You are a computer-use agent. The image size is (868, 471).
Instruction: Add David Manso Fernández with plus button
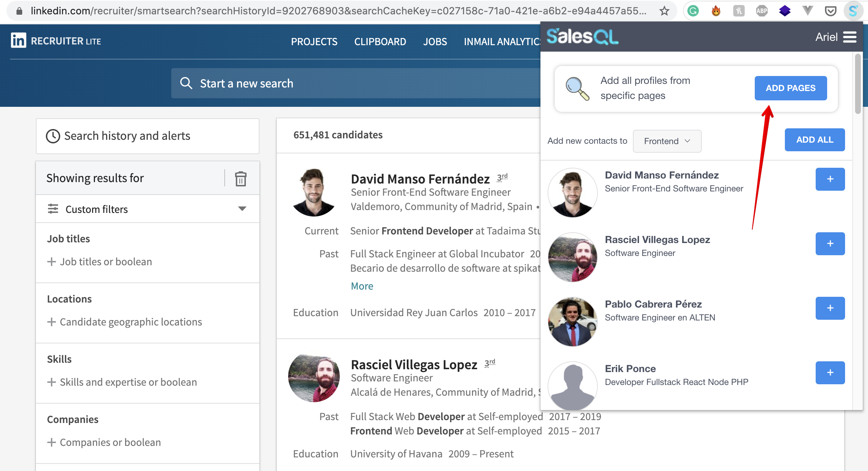[x=830, y=179]
